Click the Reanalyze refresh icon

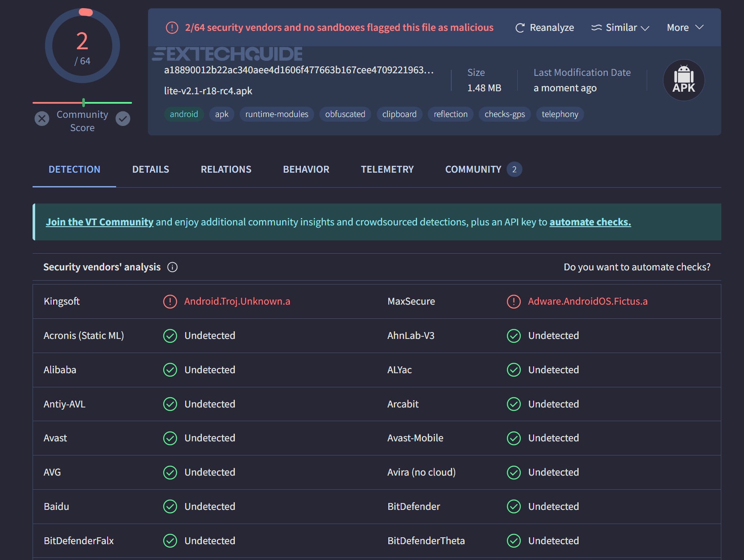520,28
